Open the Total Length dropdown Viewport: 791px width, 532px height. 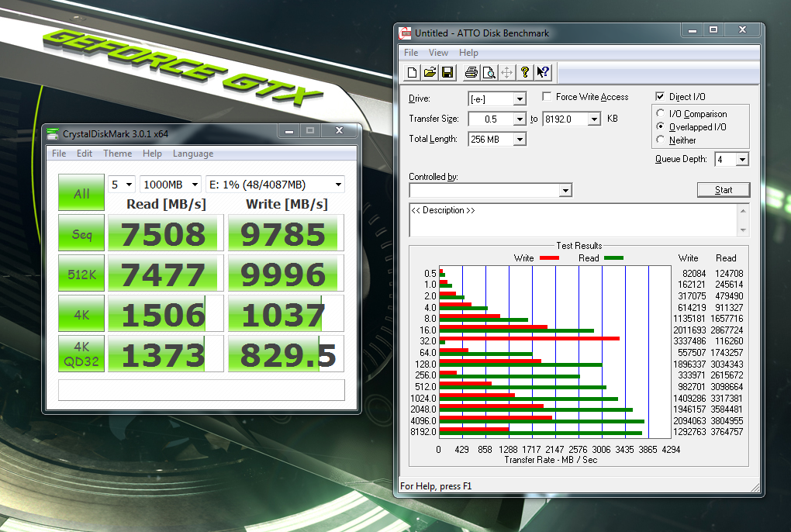point(520,139)
